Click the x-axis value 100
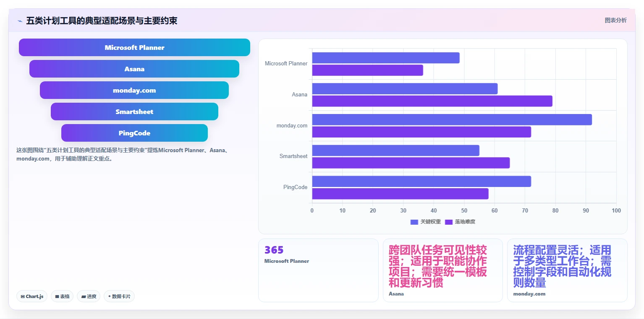 click(x=616, y=211)
